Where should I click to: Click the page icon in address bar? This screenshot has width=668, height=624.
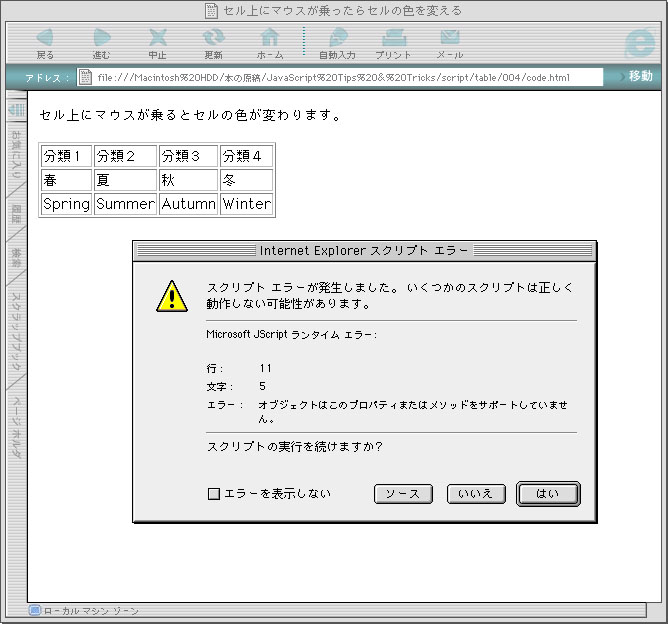click(x=86, y=77)
